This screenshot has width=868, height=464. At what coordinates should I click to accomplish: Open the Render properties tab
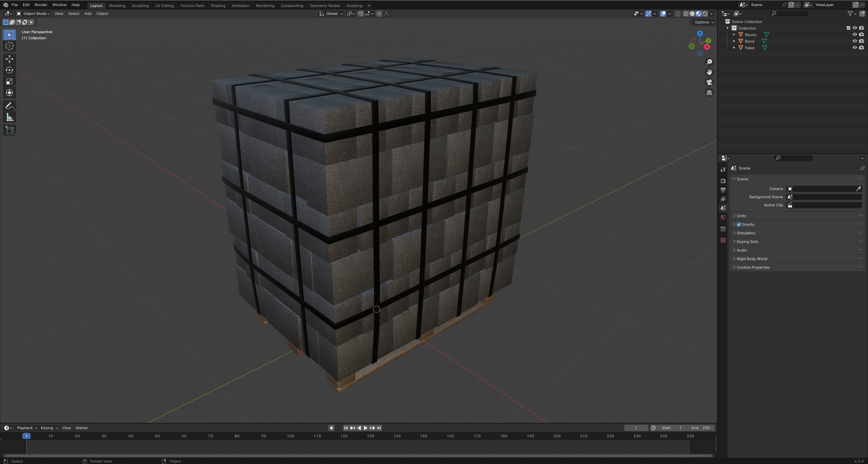pos(723,181)
